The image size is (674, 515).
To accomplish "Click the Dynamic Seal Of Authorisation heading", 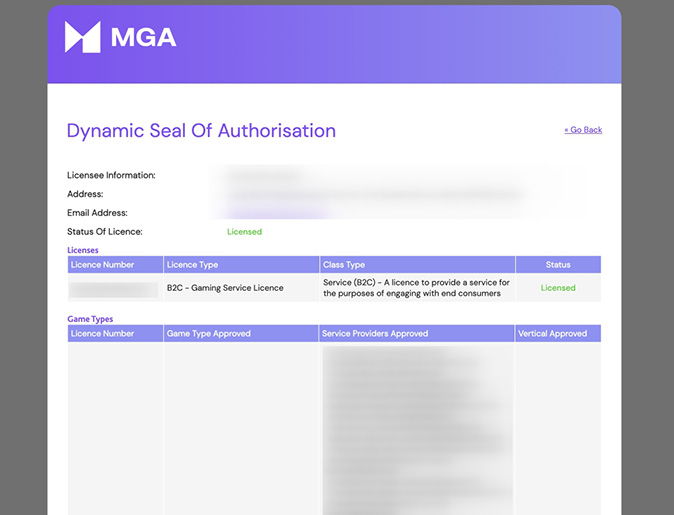I will (x=201, y=130).
